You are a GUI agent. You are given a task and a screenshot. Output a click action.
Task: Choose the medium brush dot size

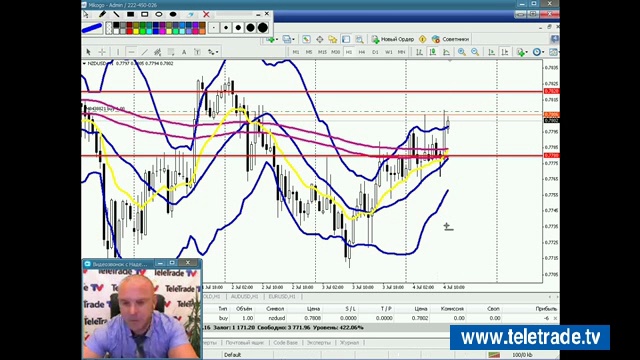tap(238, 28)
